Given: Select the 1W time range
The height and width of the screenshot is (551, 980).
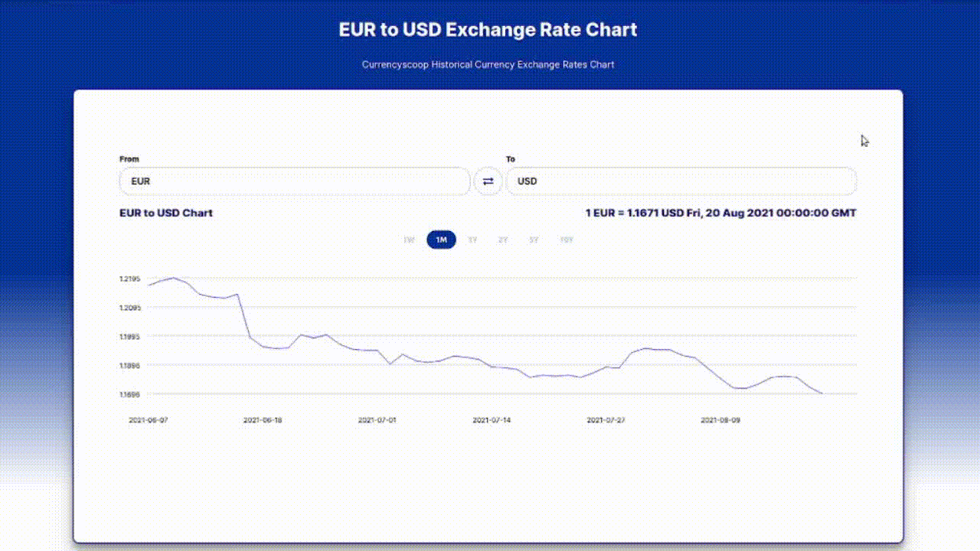Looking at the screenshot, I should coord(409,240).
